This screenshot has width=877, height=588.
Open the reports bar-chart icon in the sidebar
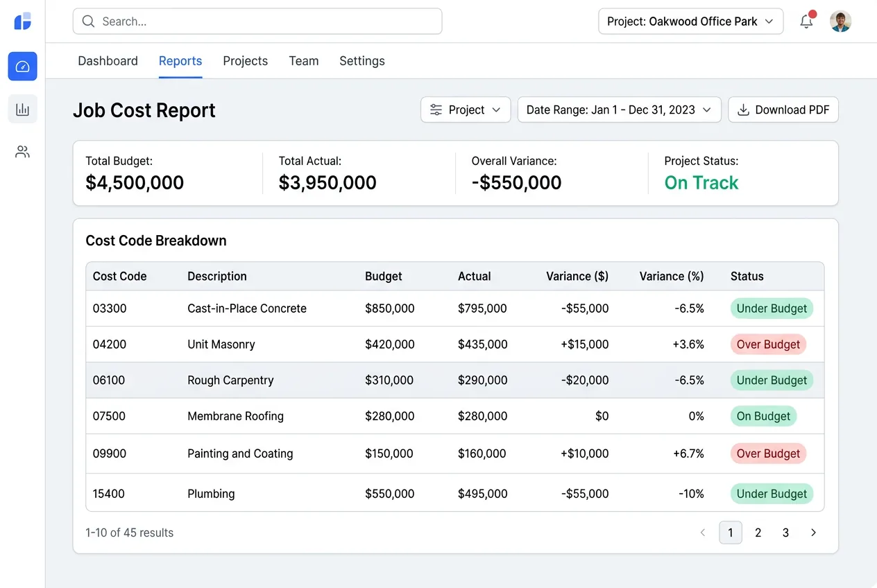22,109
